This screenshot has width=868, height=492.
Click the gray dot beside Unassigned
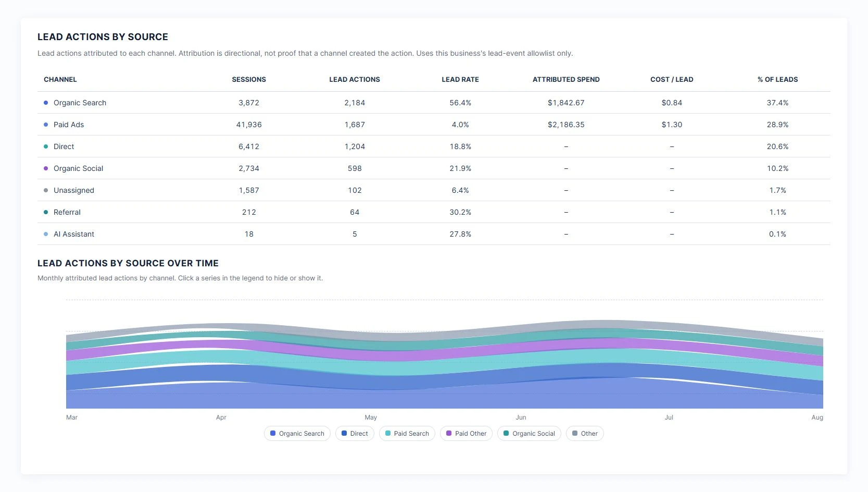pyautogui.click(x=46, y=190)
